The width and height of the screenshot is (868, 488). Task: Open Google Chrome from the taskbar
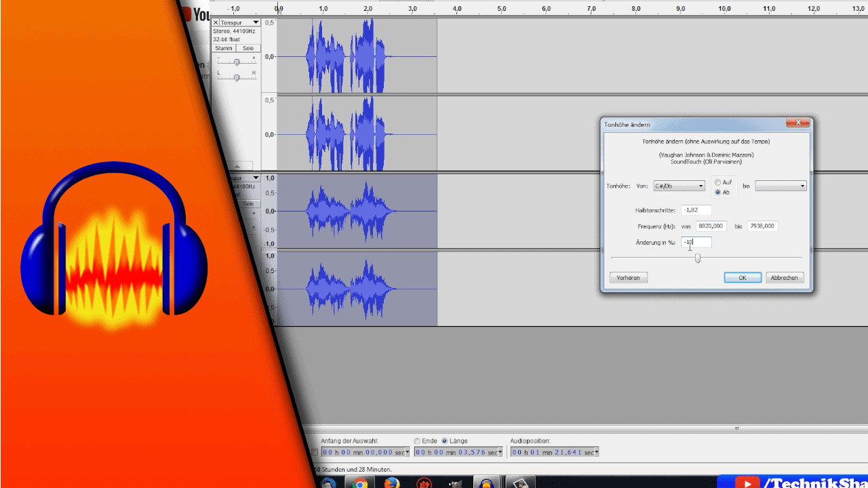tap(359, 483)
